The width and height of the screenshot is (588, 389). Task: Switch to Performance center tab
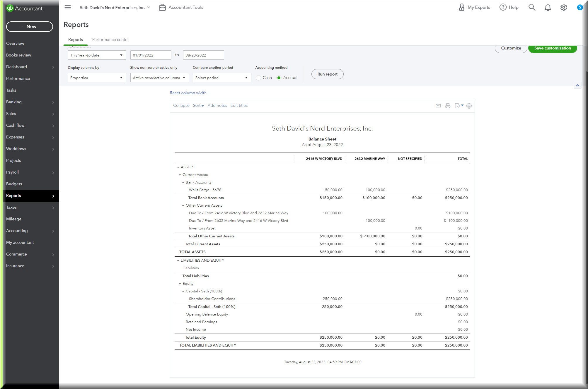(110, 40)
